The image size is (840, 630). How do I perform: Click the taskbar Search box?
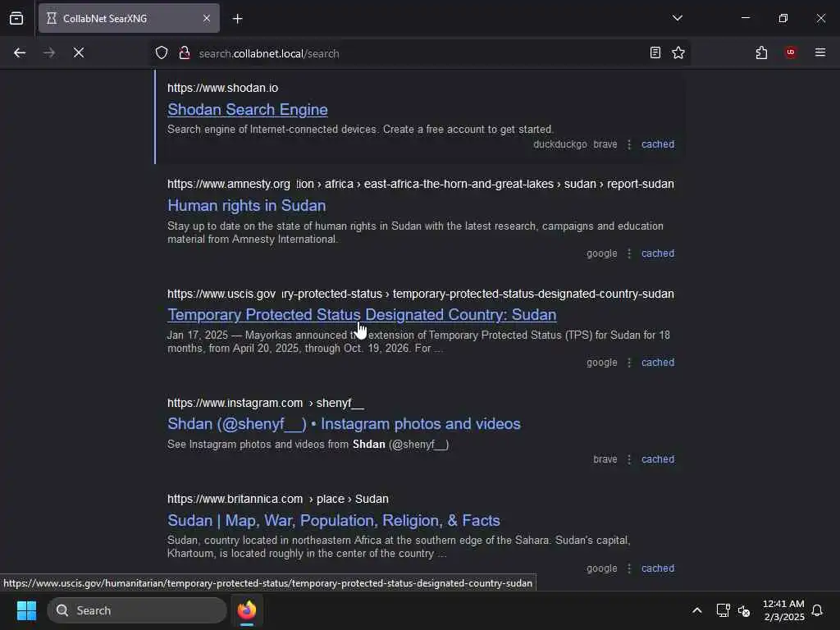click(x=137, y=610)
